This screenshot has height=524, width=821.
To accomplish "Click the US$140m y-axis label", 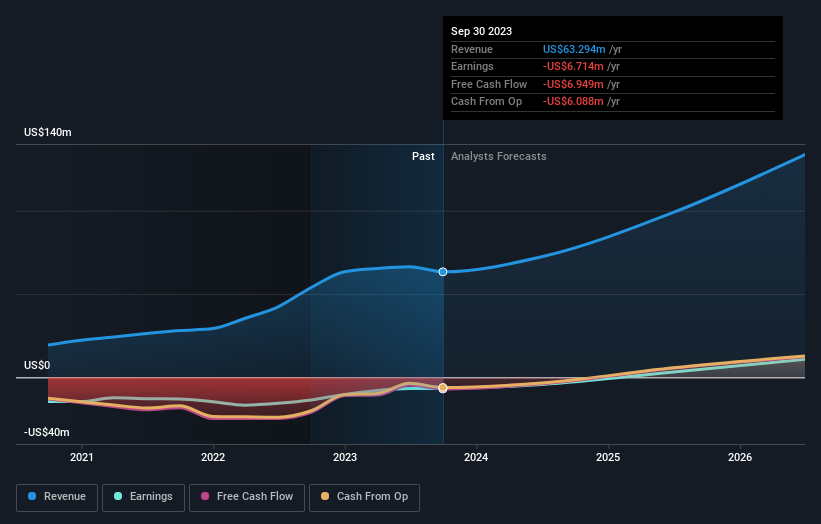I will pos(48,132).
